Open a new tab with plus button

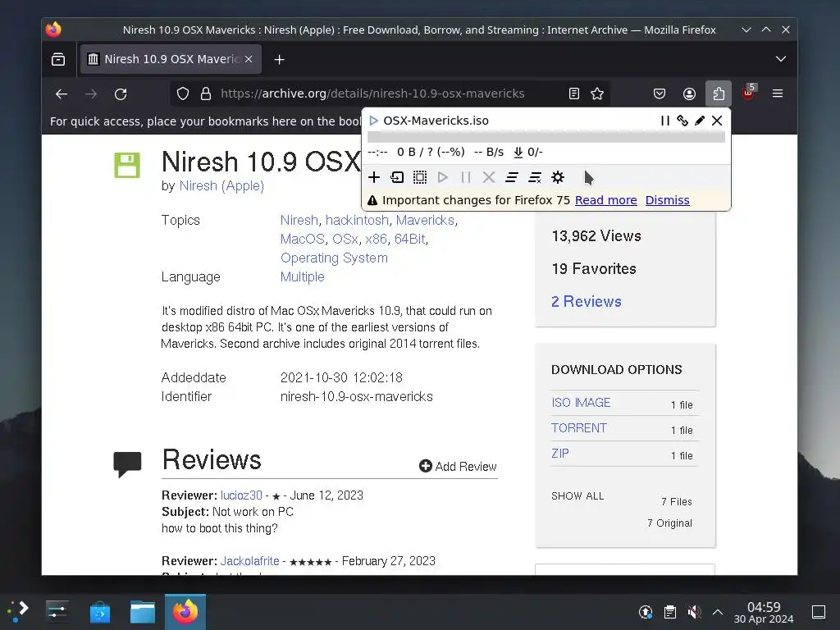pyautogui.click(x=279, y=59)
